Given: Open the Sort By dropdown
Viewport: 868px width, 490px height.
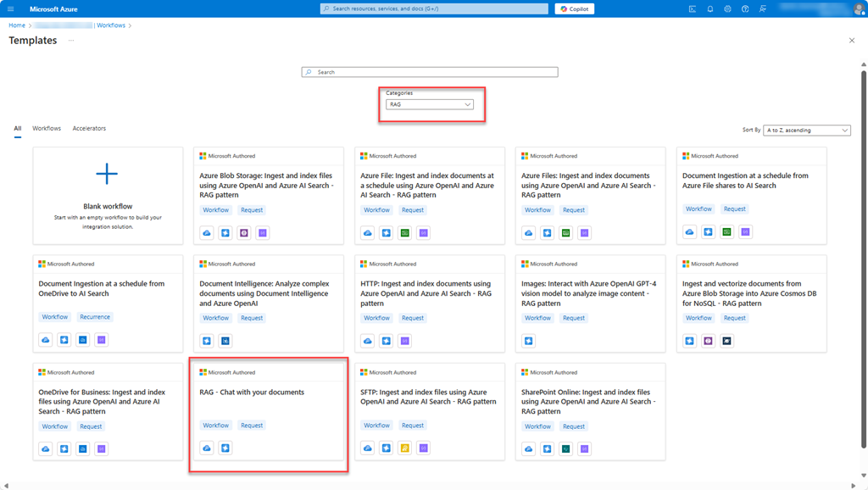Looking at the screenshot, I should coord(807,130).
